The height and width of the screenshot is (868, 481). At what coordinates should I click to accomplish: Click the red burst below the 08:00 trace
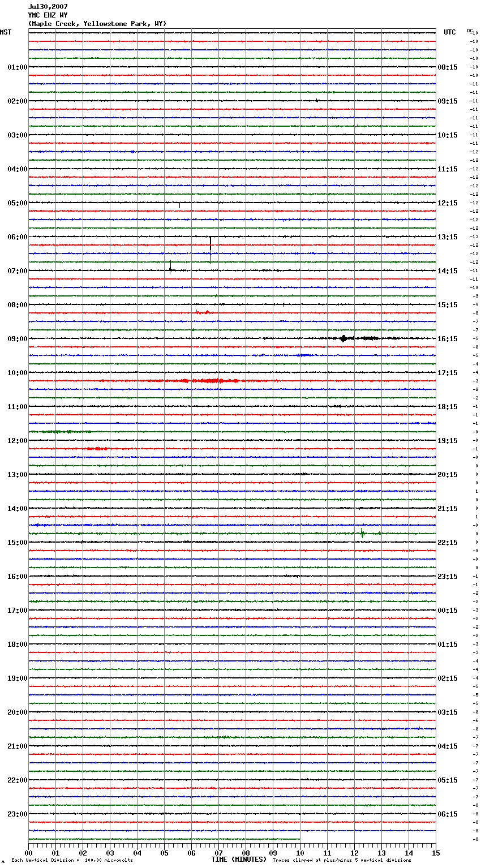(203, 312)
